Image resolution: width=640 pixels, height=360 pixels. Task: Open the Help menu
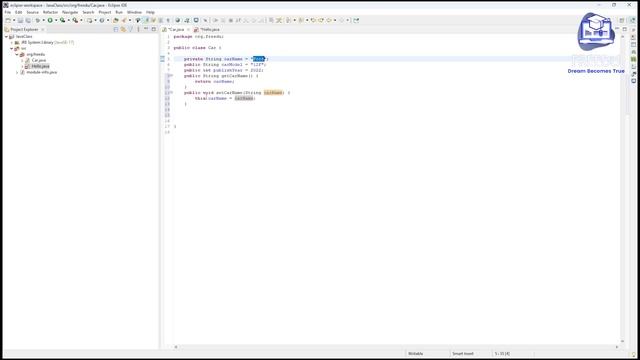150,12
